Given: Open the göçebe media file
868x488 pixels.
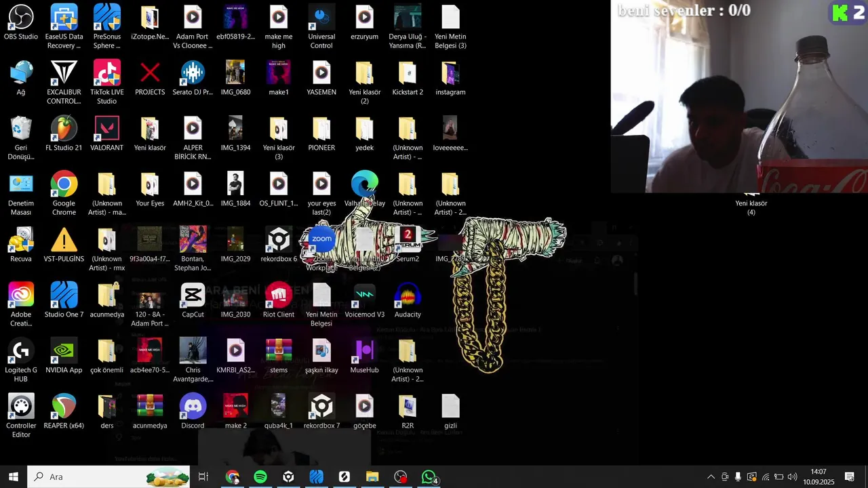Looking at the screenshot, I should click(364, 411).
